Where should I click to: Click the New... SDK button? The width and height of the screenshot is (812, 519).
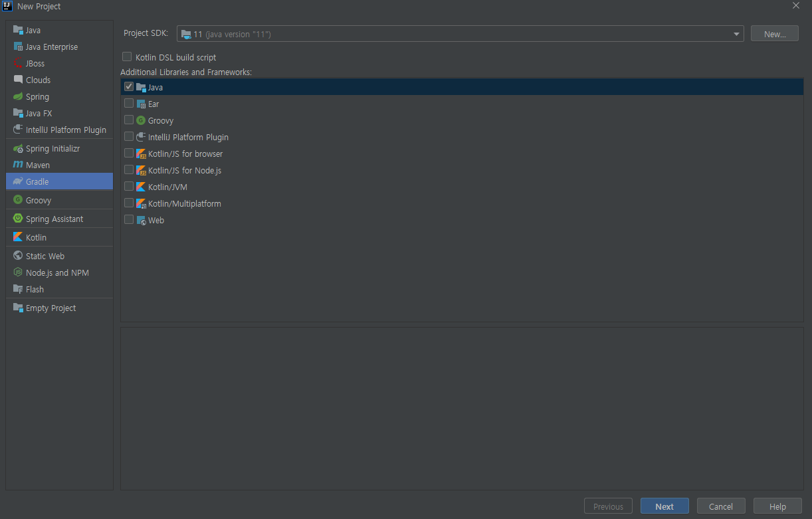(x=775, y=34)
